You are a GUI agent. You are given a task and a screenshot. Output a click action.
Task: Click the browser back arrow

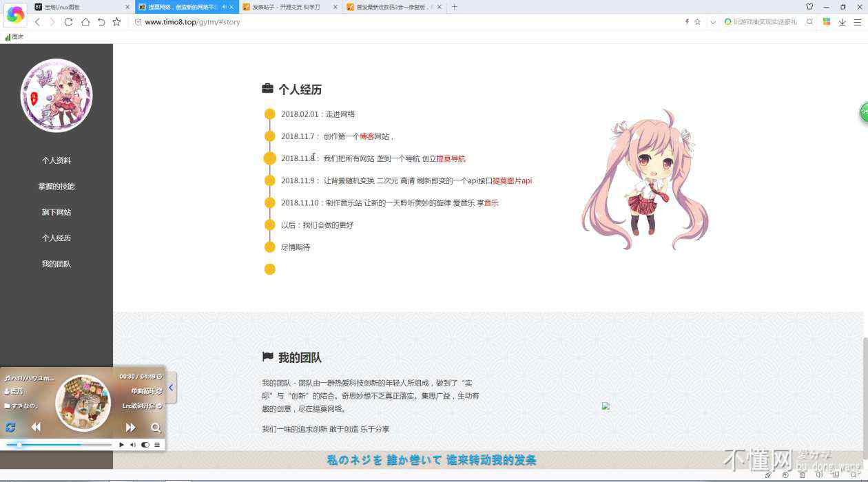37,22
